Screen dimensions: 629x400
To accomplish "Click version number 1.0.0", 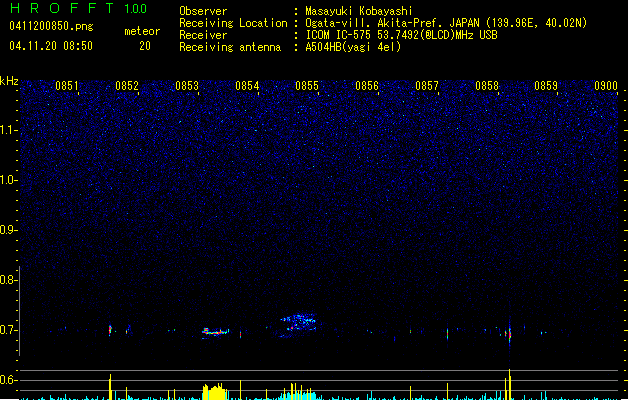I will tap(135, 9).
